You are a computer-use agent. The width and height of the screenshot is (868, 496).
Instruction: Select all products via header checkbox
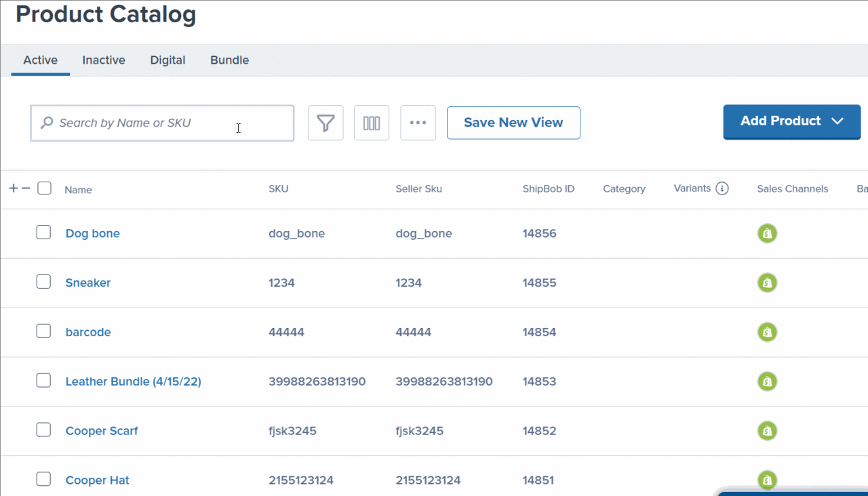pyautogui.click(x=44, y=188)
